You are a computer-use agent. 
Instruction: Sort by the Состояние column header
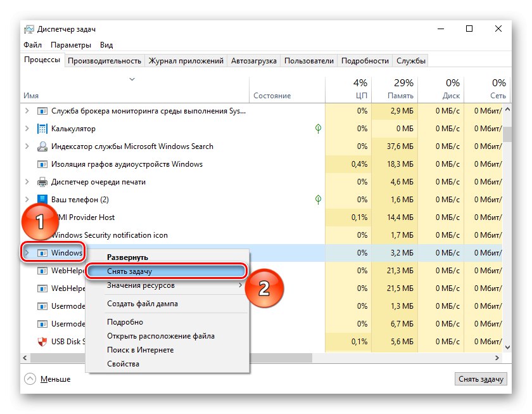pos(287,89)
